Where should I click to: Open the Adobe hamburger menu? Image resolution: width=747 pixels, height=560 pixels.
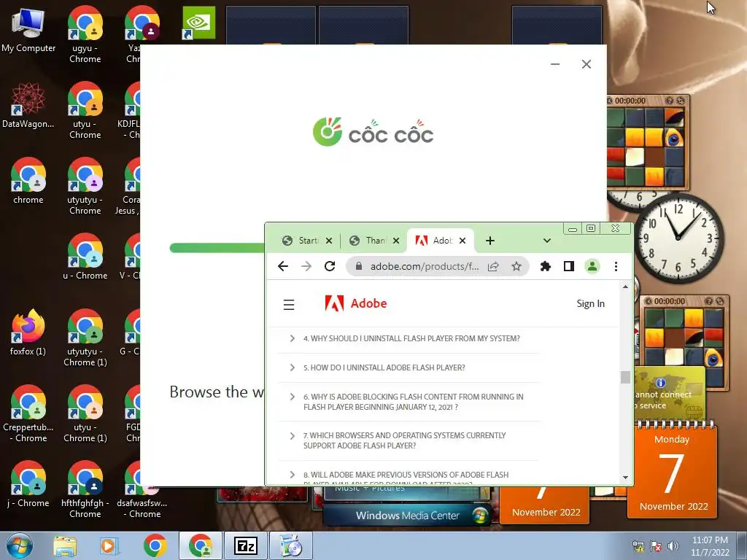[x=289, y=304]
